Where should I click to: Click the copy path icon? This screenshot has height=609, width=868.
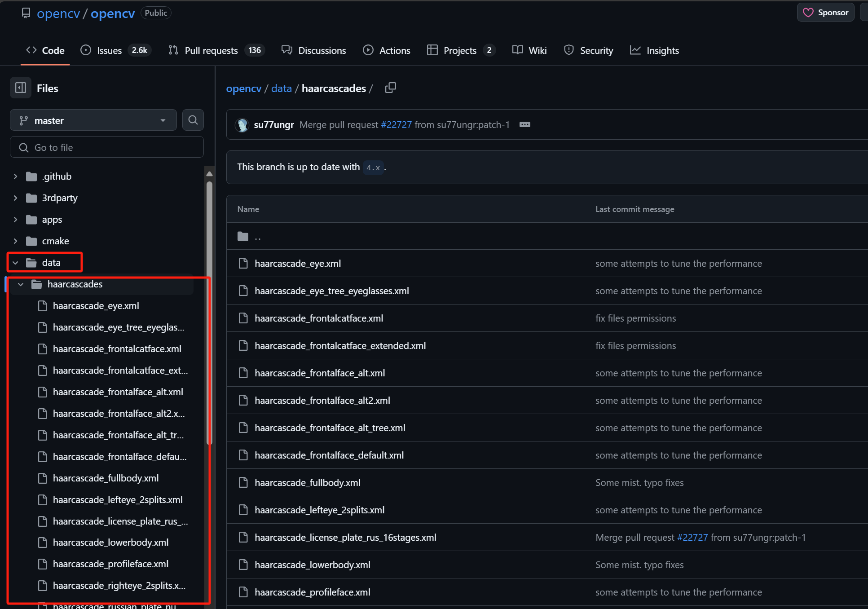(390, 88)
